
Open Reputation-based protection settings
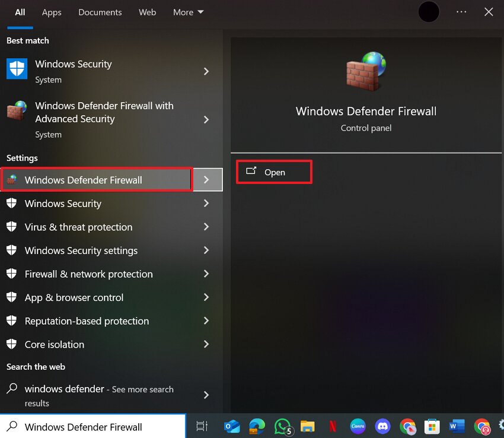coord(87,321)
